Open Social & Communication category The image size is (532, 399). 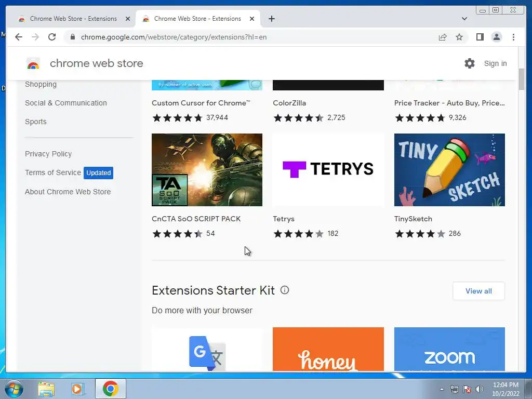(66, 103)
